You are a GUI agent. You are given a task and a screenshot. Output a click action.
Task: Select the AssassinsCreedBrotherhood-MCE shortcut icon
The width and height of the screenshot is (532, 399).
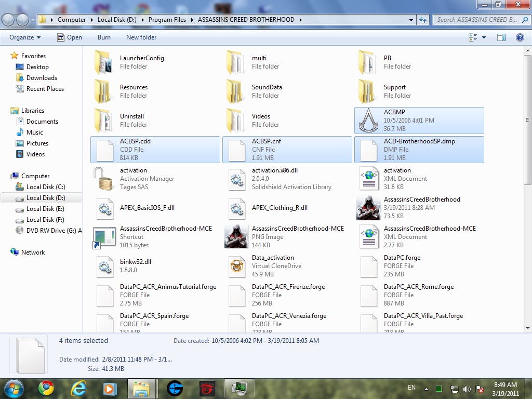tap(104, 237)
